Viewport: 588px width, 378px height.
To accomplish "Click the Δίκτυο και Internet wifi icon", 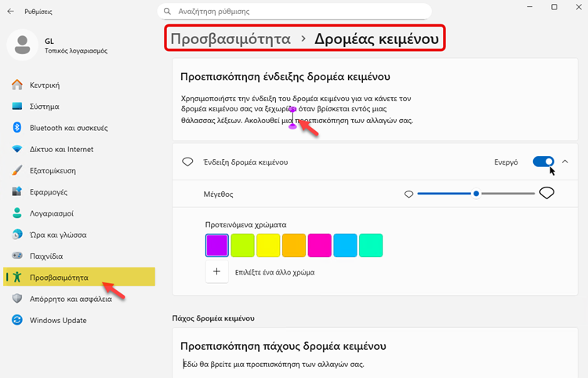I will [17, 149].
